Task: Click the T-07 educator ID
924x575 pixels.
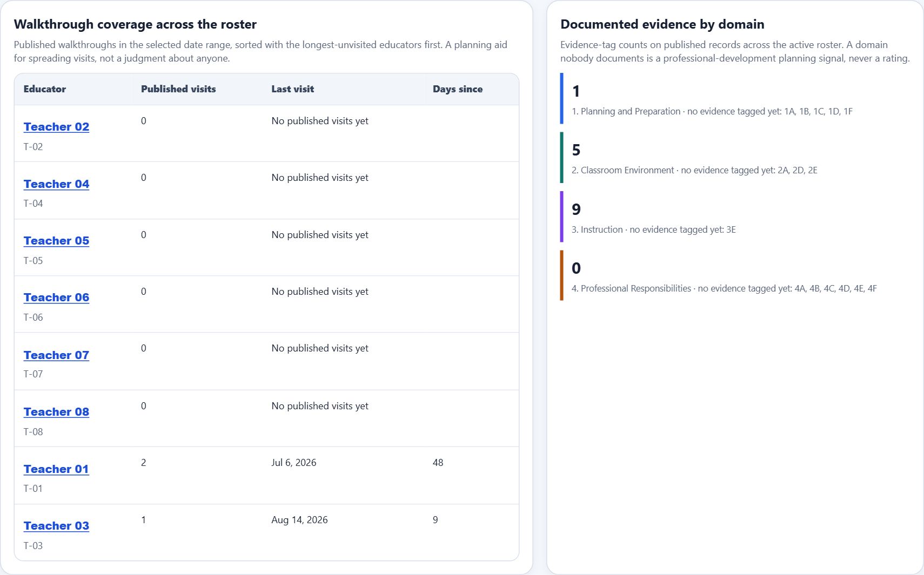Action: tap(33, 374)
